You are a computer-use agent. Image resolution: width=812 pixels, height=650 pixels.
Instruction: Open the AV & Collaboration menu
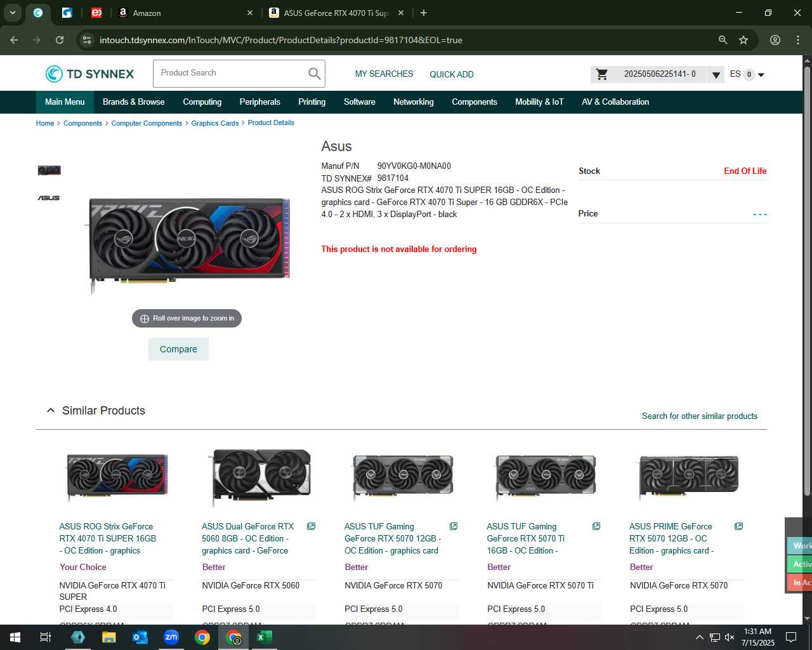point(615,102)
